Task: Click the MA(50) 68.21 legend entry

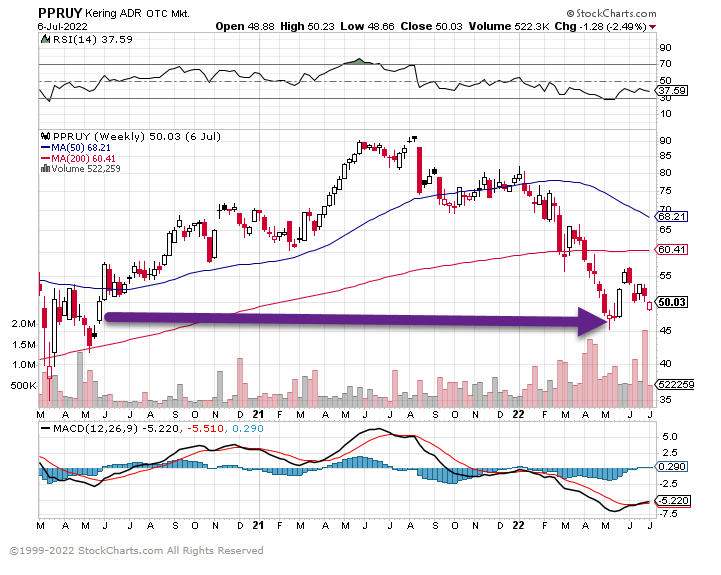Action: pos(76,148)
